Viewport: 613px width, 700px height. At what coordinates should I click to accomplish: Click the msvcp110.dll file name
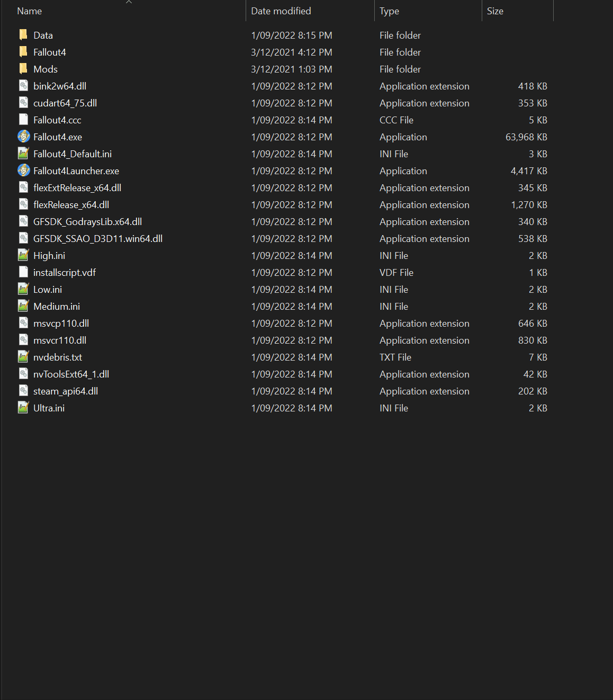click(61, 324)
